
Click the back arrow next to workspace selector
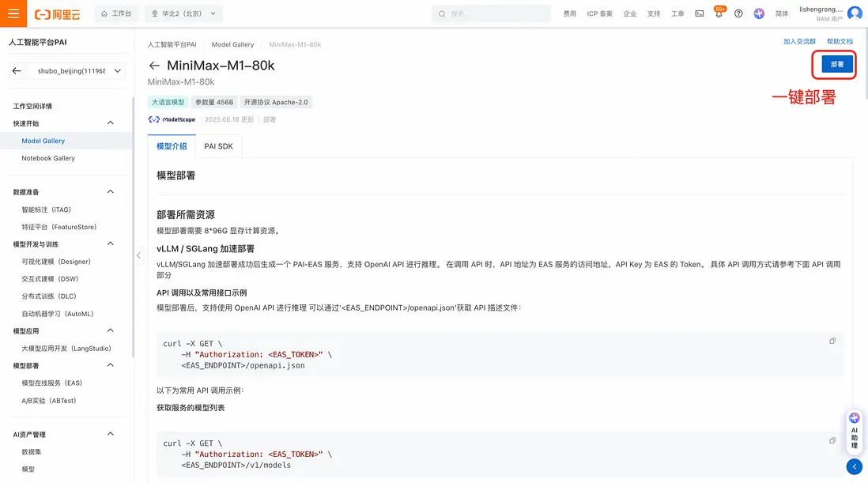point(17,71)
